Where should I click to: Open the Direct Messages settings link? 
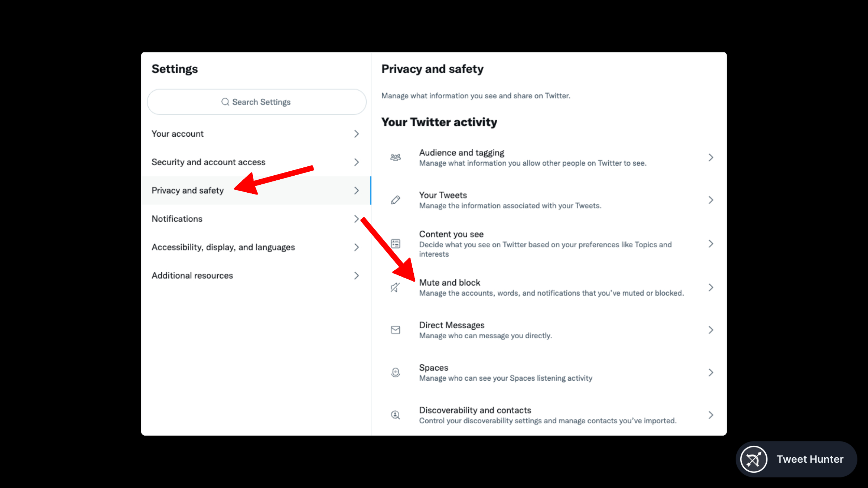click(x=452, y=325)
